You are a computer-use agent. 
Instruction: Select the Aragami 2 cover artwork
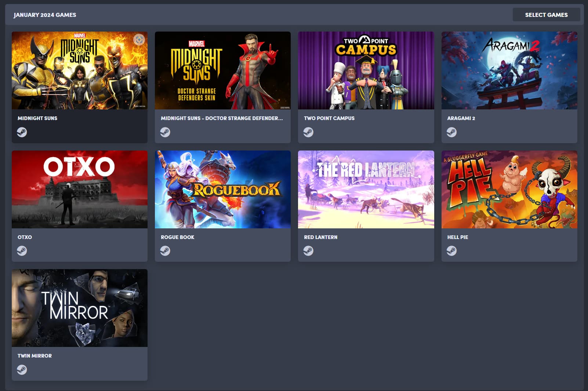point(509,70)
